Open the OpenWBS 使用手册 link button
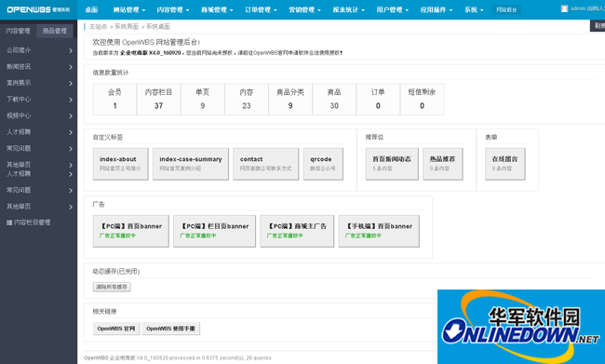 (171, 329)
